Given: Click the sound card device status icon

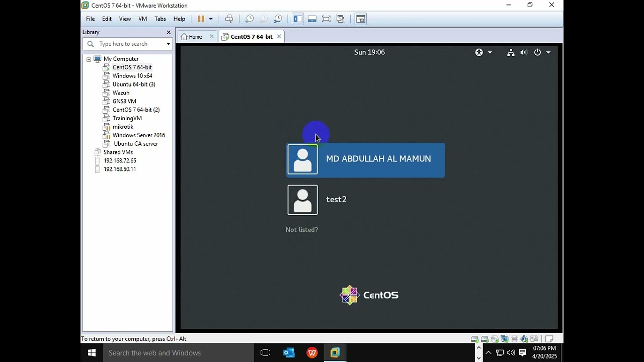Looking at the screenshot, I should point(524,339).
